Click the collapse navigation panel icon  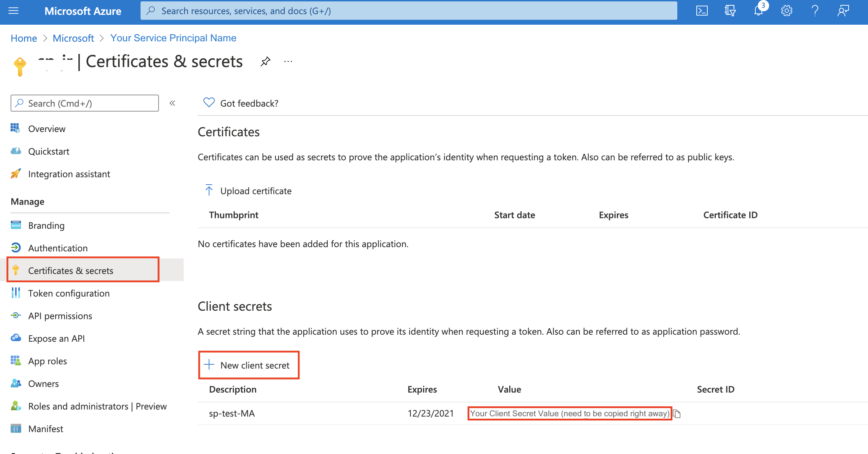pos(173,103)
